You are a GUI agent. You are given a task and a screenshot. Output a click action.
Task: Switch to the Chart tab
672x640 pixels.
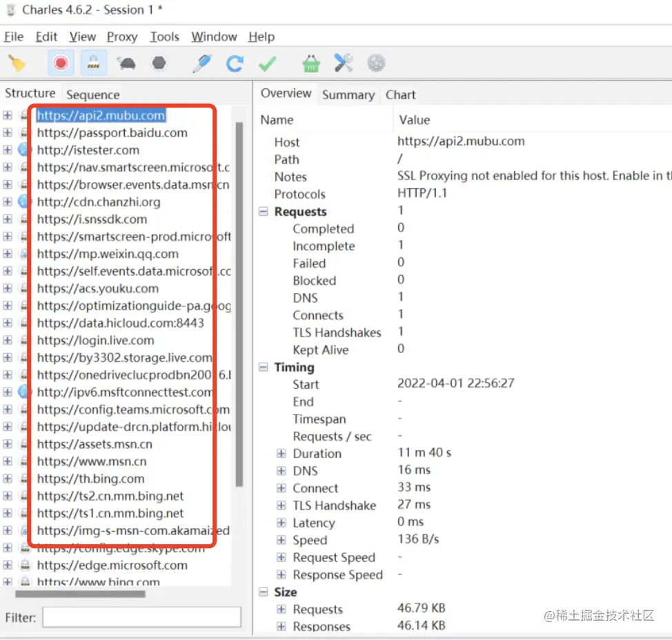[401, 94]
